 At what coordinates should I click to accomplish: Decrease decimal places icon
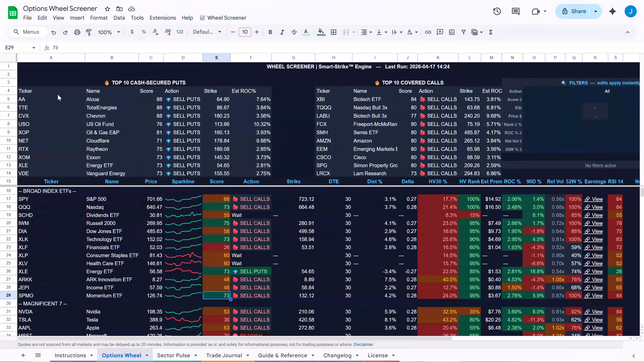coord(155,32)
